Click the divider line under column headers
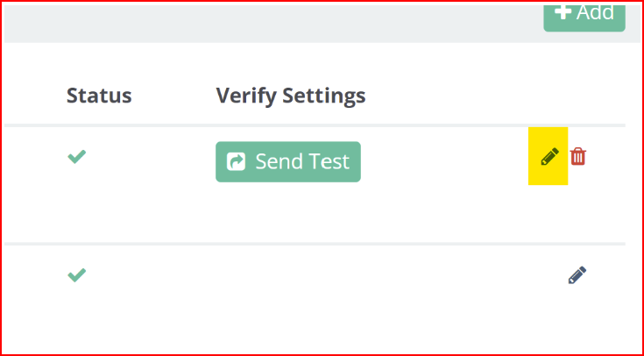644x356 pixels. pos(315,125)
